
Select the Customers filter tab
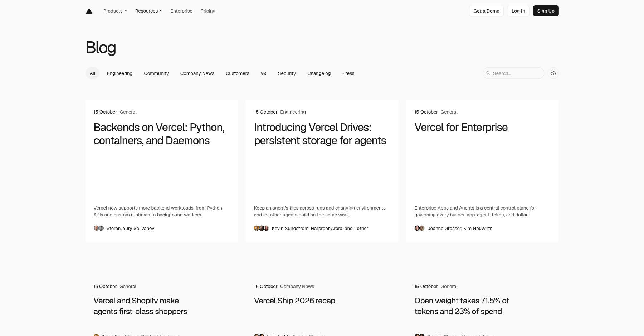pos(238,73)
